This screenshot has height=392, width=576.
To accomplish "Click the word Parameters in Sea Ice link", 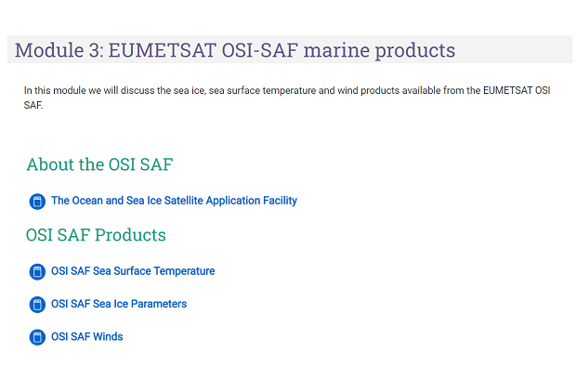I will [x=159, y=304].
